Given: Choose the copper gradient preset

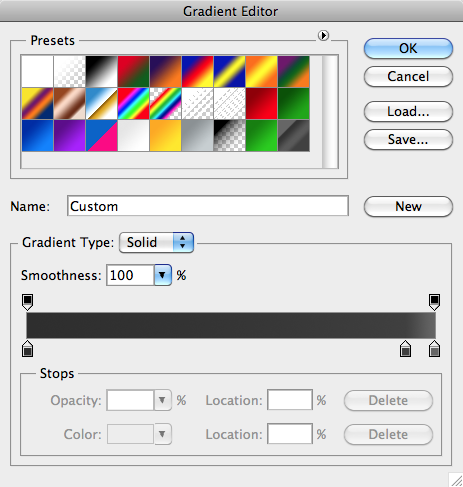Looking at the screenshot, I should 70,104.
